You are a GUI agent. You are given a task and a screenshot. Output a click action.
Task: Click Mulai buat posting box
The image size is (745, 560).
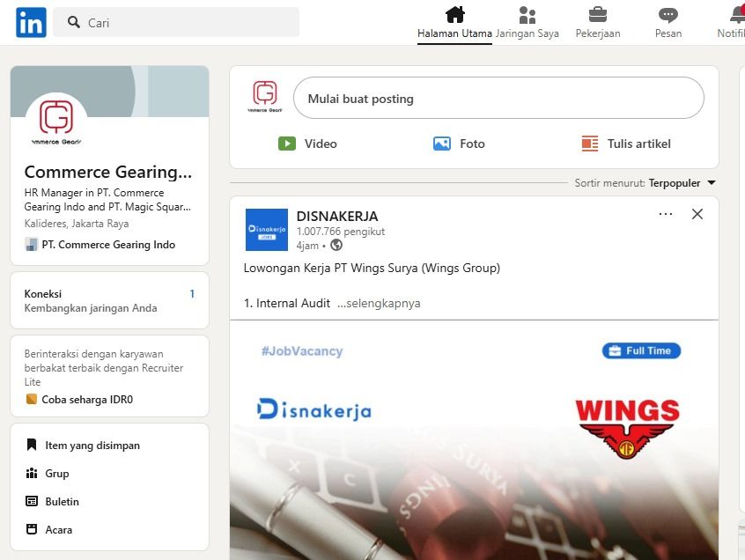click(x=498, y=99)
